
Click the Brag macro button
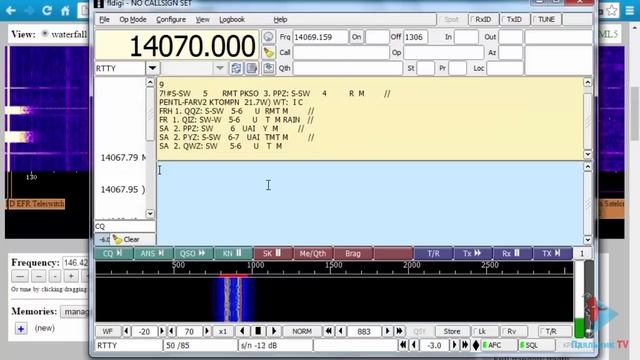353,253
